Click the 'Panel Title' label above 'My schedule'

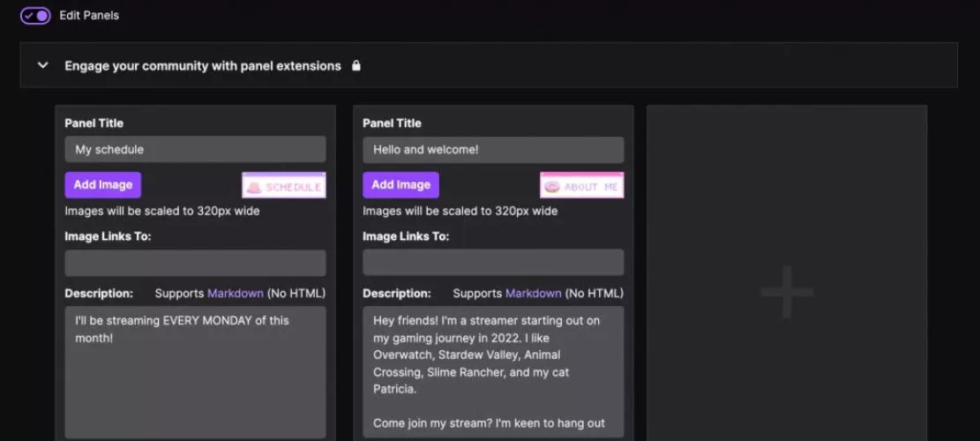click(x=94, y=123)
